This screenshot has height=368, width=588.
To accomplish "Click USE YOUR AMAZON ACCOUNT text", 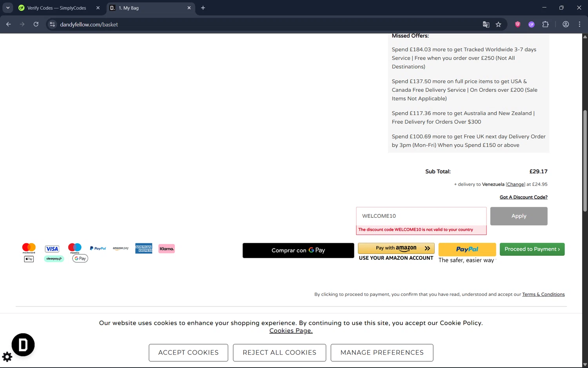I will 396,258.
